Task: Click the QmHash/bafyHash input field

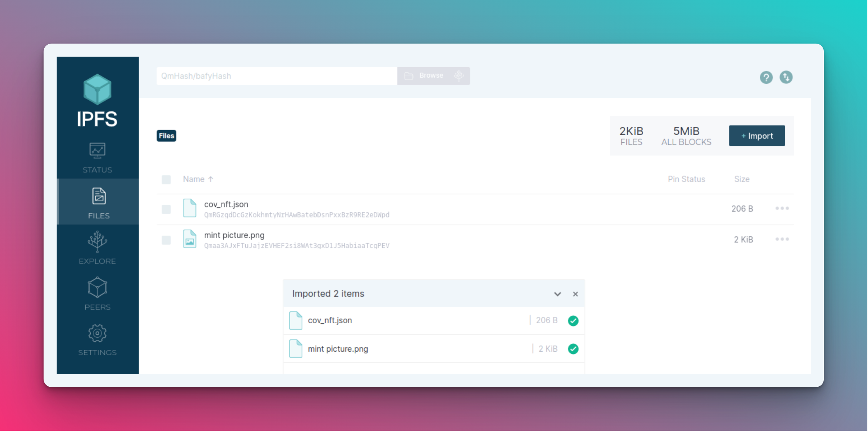Action: click(277, 76)
